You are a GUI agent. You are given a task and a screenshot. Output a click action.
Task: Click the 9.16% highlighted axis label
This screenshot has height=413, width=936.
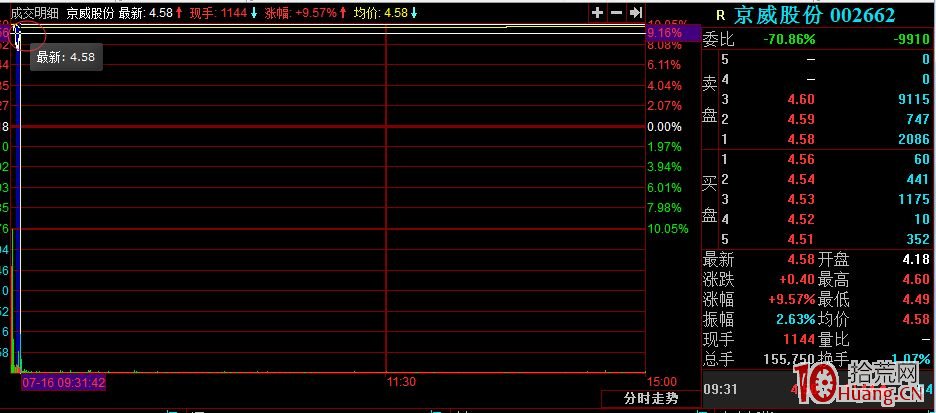pos(673,33)
